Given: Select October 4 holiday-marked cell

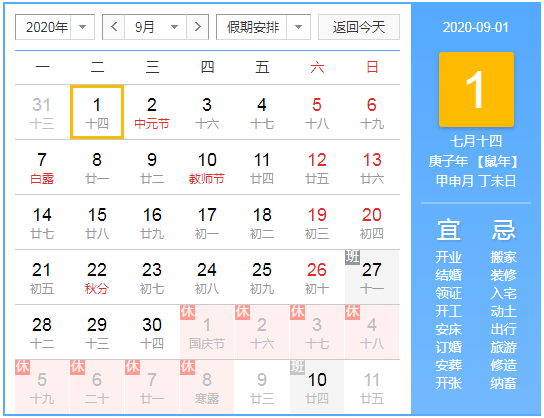Looking at the screenshot, I should point(372,332).
